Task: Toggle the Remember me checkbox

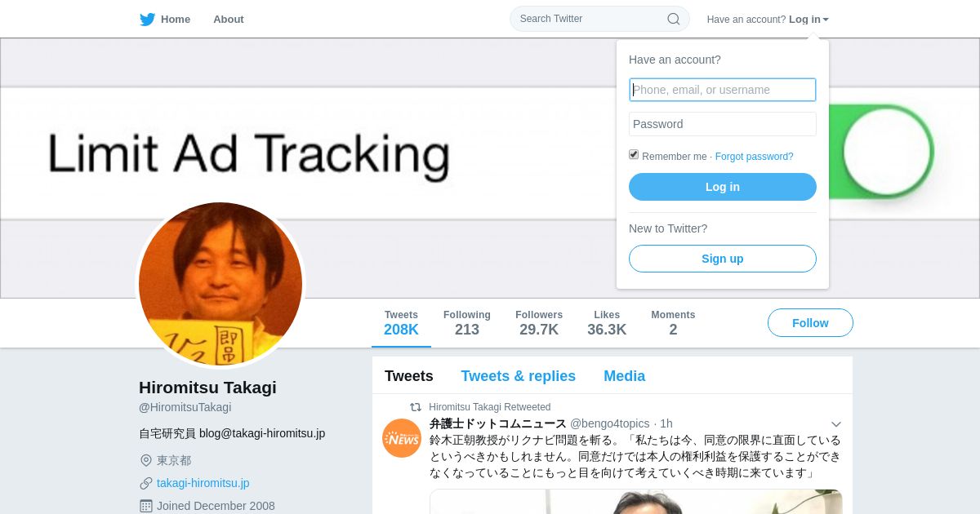Action: (634, 154)
